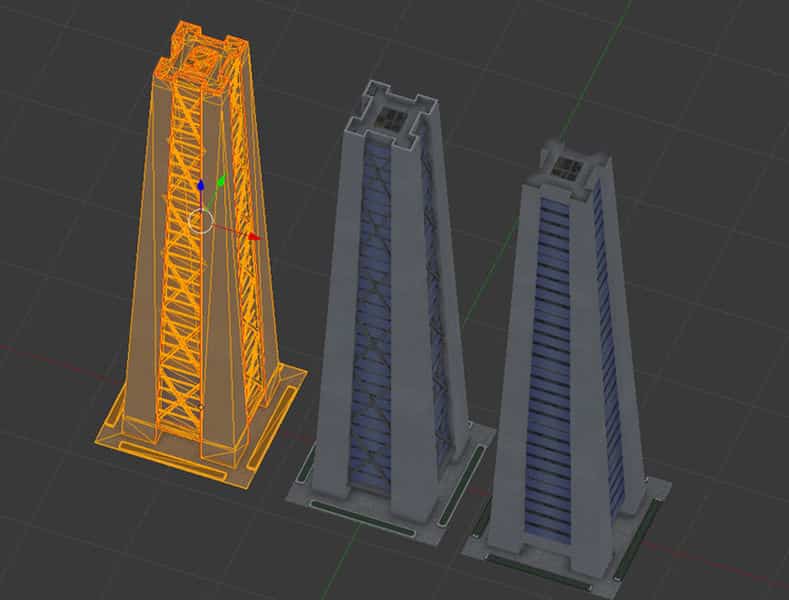Click the white circle at gizmo center
This screenshot has height=600, width=789.
coord(201,220)
